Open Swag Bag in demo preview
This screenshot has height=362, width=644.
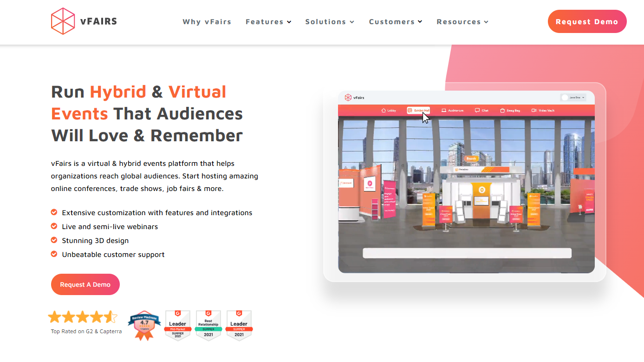tap(510, 111)
